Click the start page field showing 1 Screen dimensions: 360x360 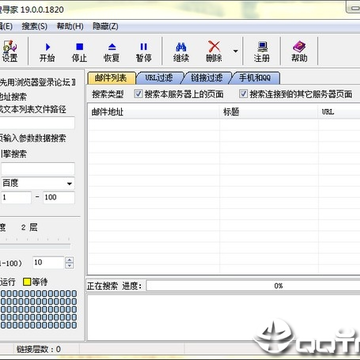coord(16,197)
